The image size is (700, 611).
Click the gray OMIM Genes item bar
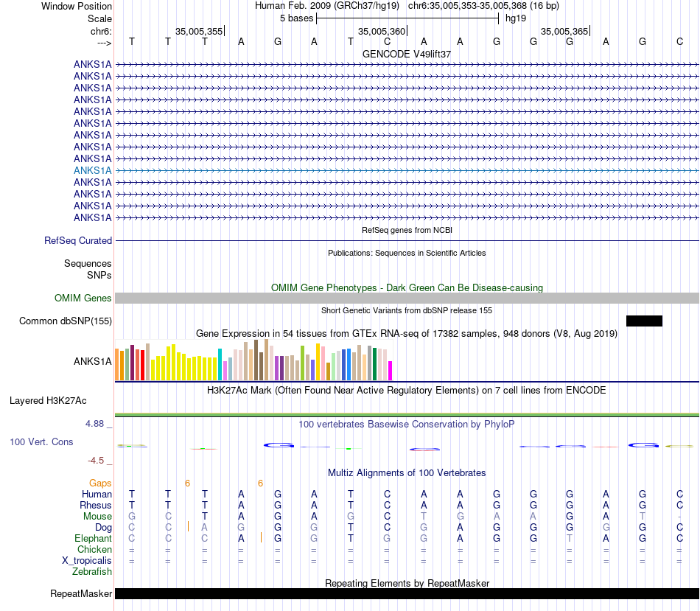[x=407, y=298]
